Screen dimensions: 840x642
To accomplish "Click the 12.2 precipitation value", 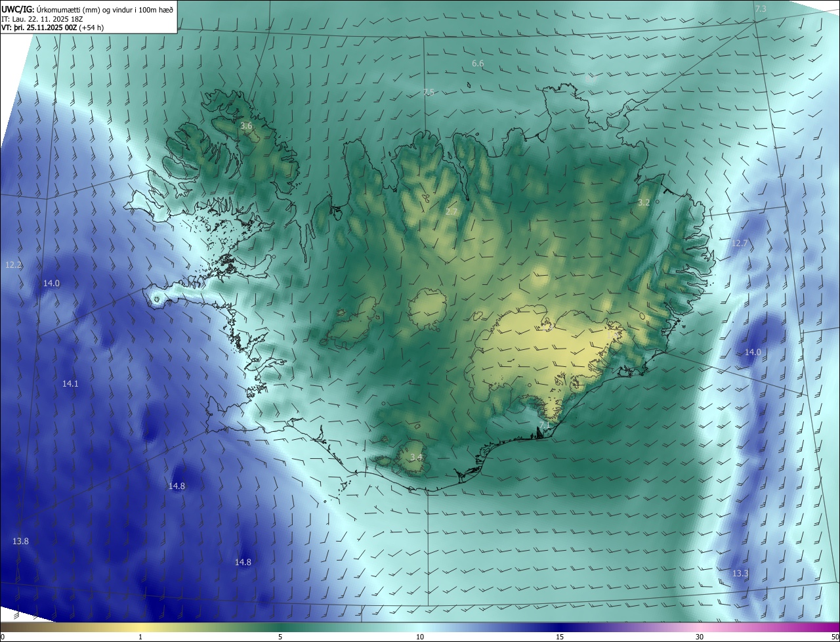I will pos(14,265).
